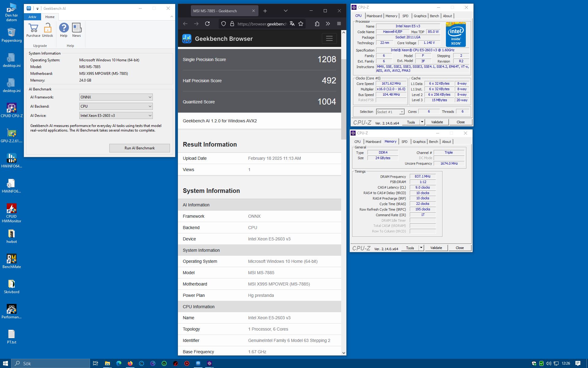Click Task View button in the taskbar
The width and height of the screenshot is (588, 368).
96,363
